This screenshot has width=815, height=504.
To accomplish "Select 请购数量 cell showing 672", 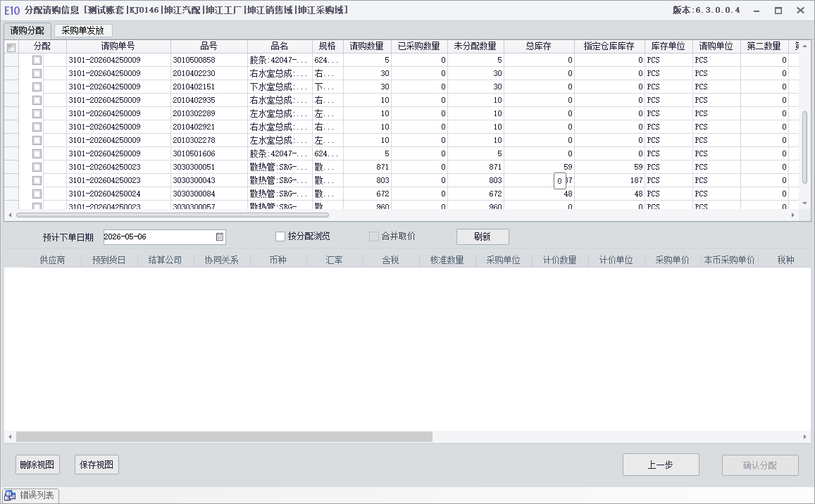I will (x=367, y=194).
